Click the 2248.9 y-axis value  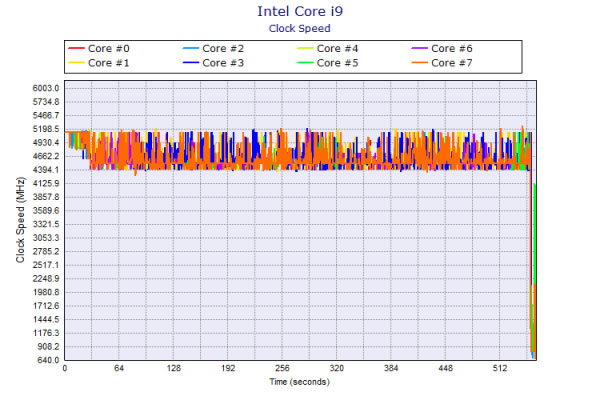[x=46, y=279]
